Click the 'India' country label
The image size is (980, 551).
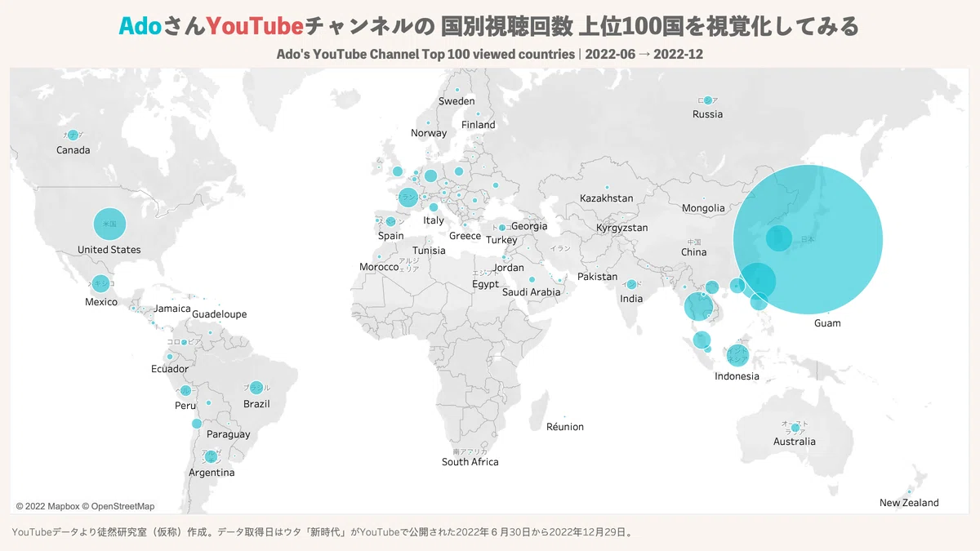[631, 299]
